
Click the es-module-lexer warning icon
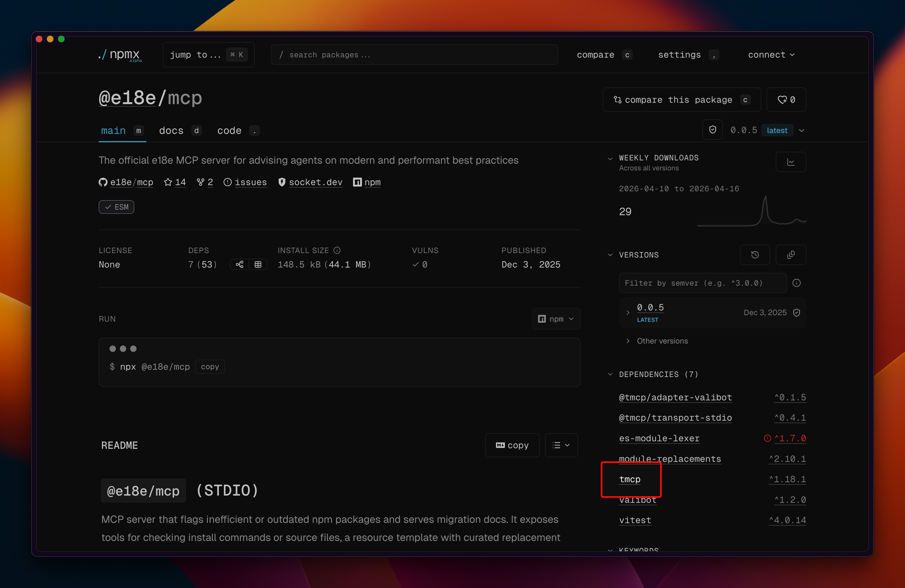click(767, 438)
